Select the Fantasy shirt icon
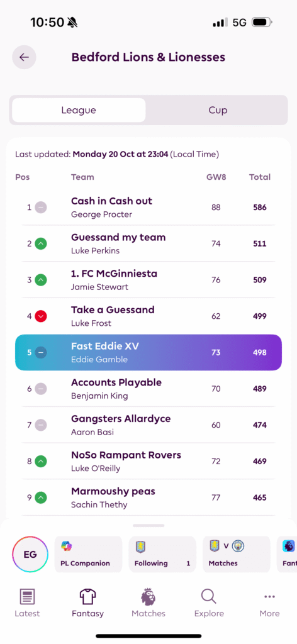 pos(88,597)
